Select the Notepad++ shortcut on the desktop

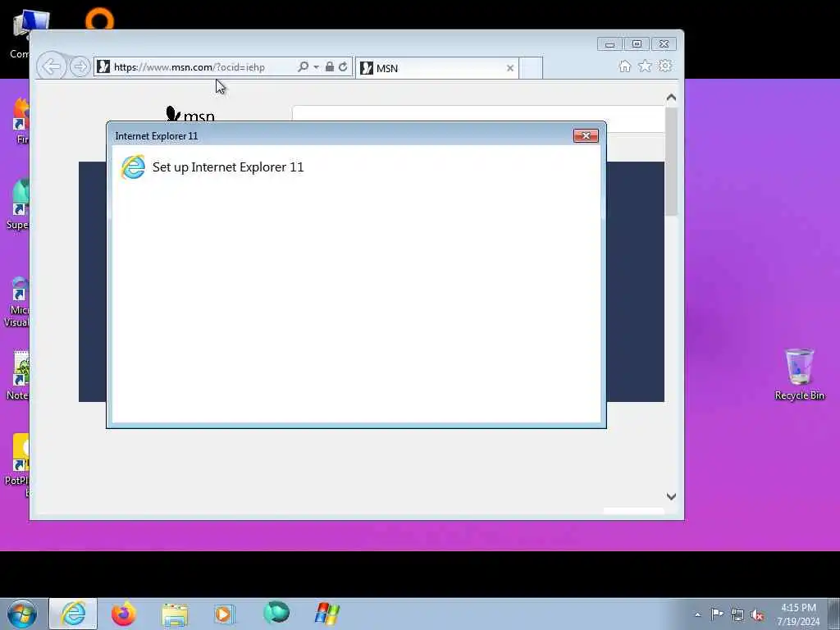click(x=18, y=376)
